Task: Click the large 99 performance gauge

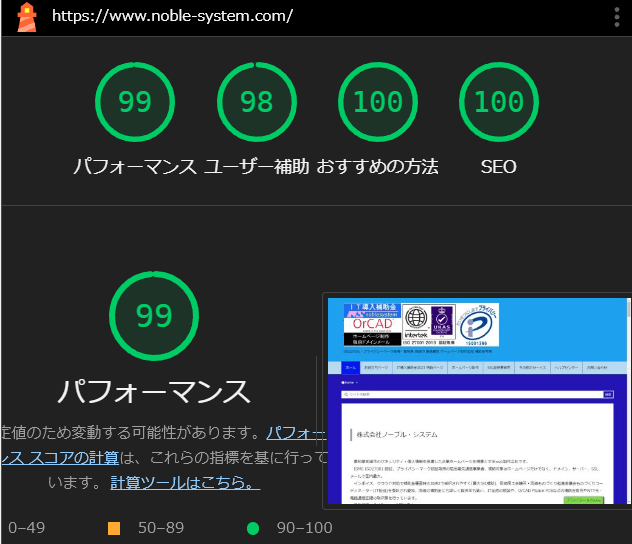Action: click(x=154, y=316)
